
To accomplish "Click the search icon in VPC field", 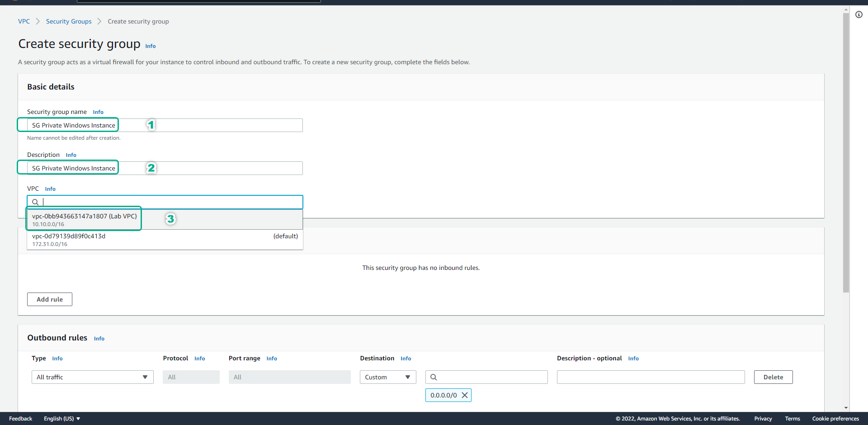I will (x=35, y=202).
